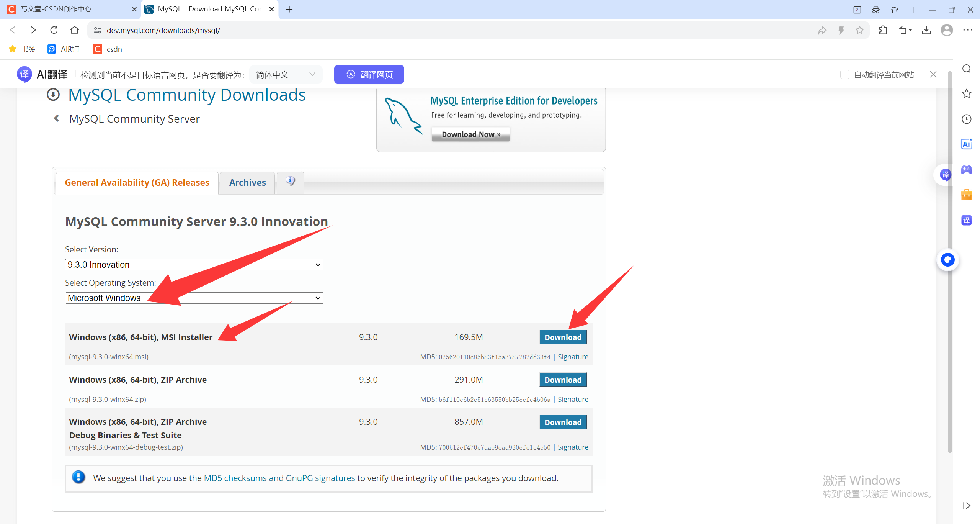Click the lightning speed mode icon

pyautogui.click(x=841, y=30)
